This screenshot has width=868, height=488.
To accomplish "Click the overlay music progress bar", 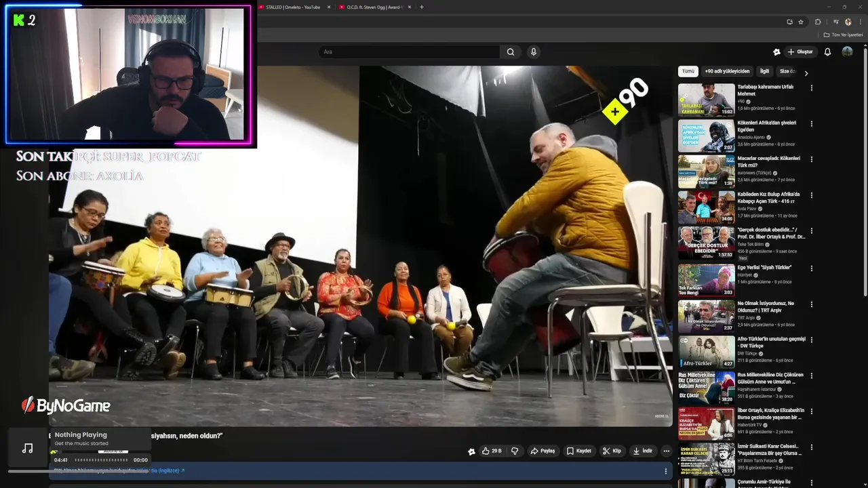I will [x=79, y=470].
